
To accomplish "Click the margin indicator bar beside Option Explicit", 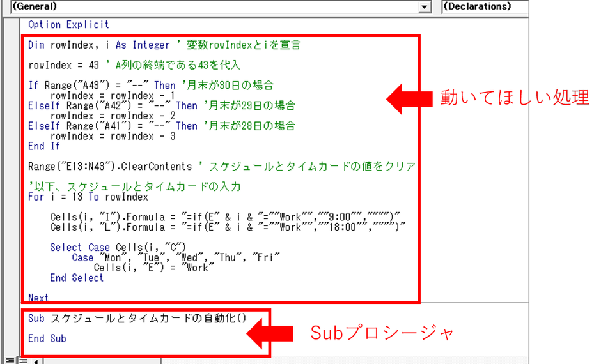I will coord(12,25).
